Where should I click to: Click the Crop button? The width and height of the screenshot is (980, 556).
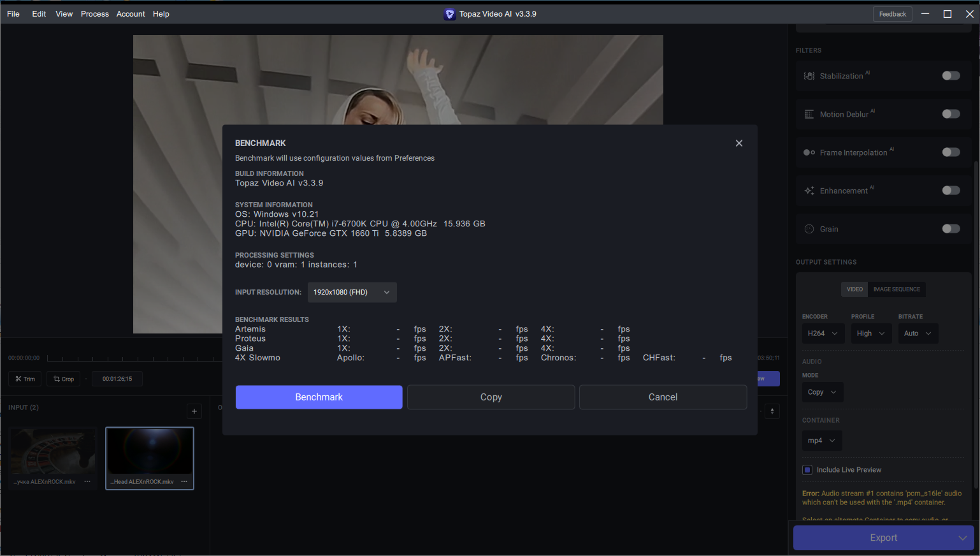click(x=64, y=379)
